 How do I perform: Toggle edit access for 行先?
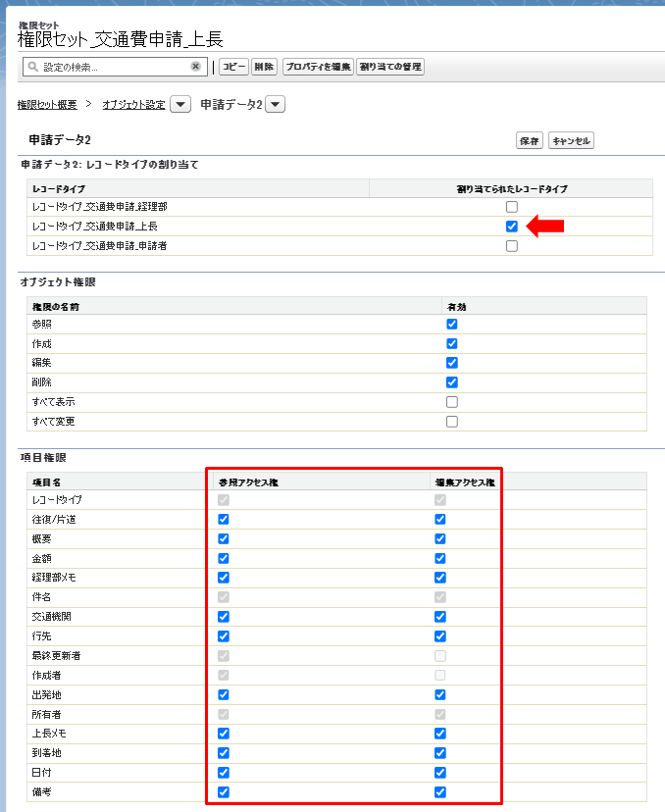[x=439, y=636]
